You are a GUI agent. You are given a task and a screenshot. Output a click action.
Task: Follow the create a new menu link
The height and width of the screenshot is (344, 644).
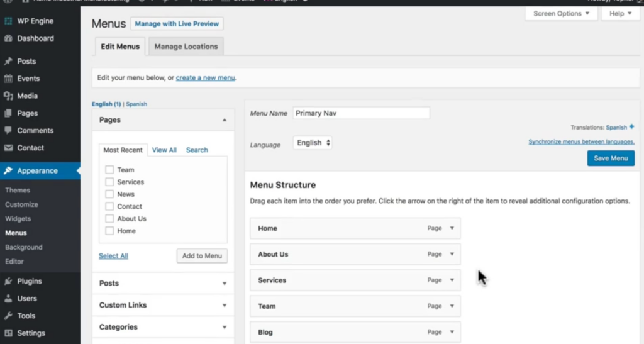206,78
